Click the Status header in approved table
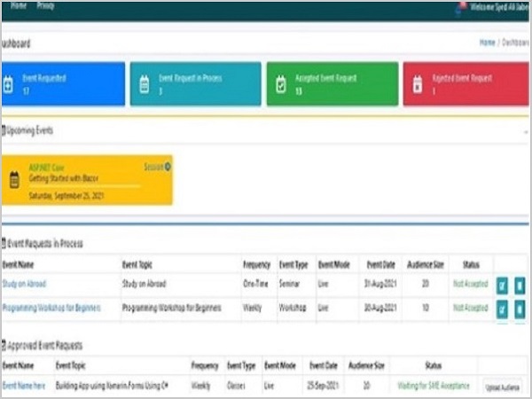The height and width of the screenshot is (399, 532). point(434,365)
